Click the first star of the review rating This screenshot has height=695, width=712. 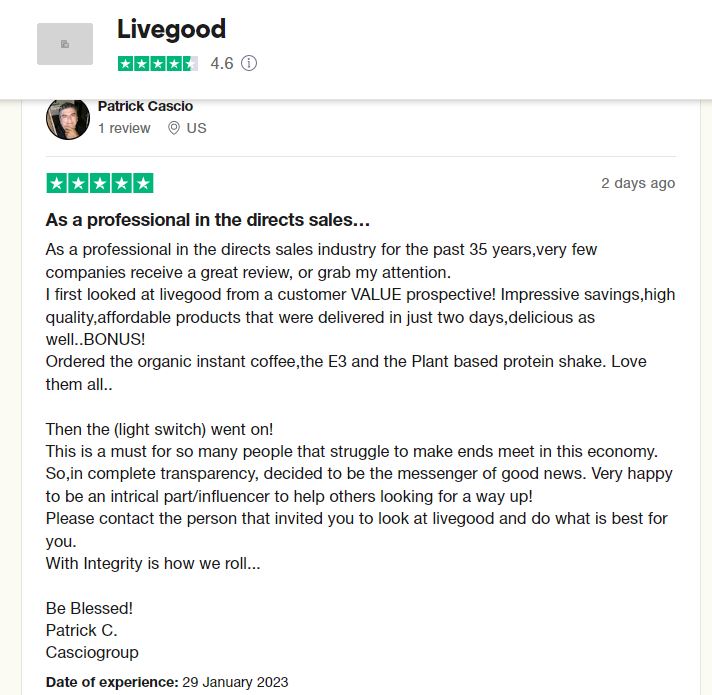click(x=57, y=183)
